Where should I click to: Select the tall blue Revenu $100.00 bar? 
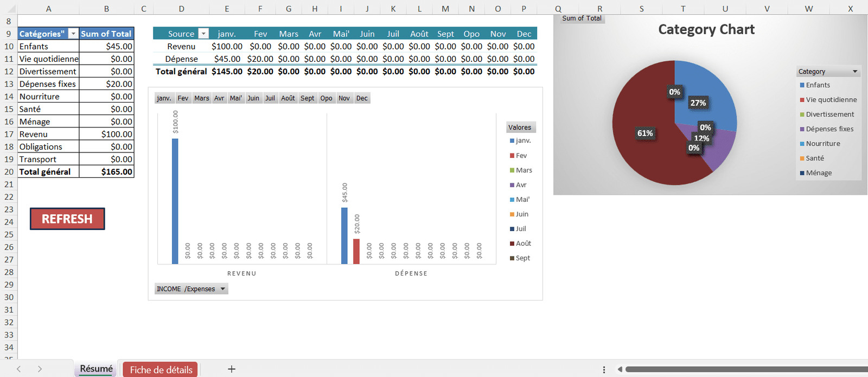tap(175, 201)
